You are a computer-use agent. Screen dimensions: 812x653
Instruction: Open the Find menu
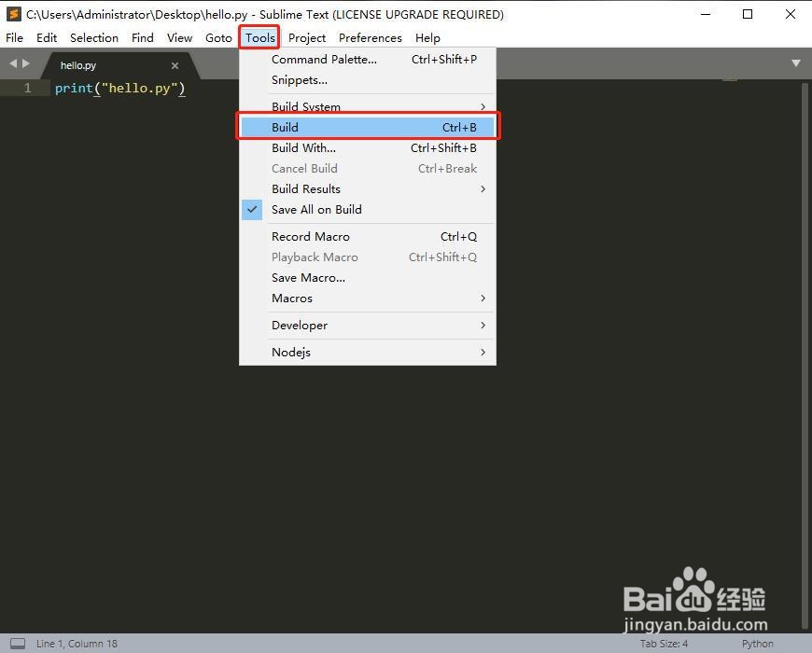click(143, 37)
